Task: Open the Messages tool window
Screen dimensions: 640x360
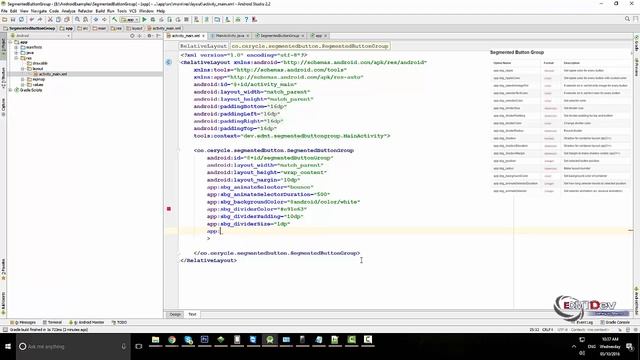Action: [24, 322]
